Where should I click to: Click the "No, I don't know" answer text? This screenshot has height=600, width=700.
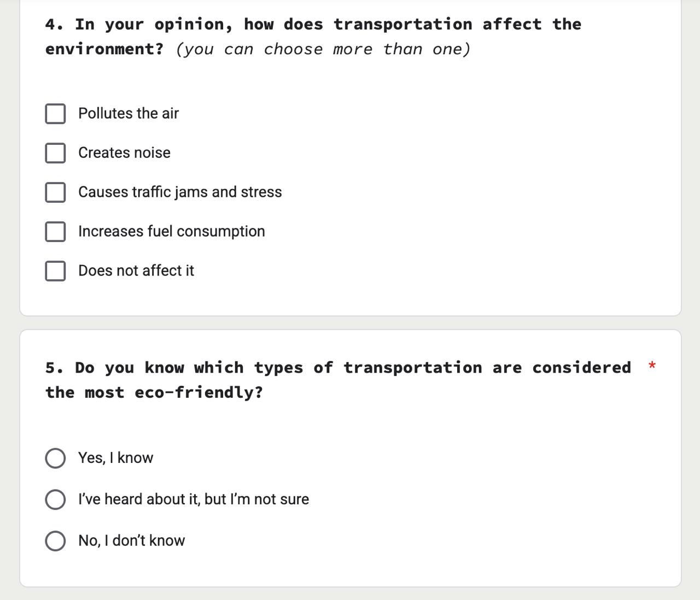tap(131, 541)
